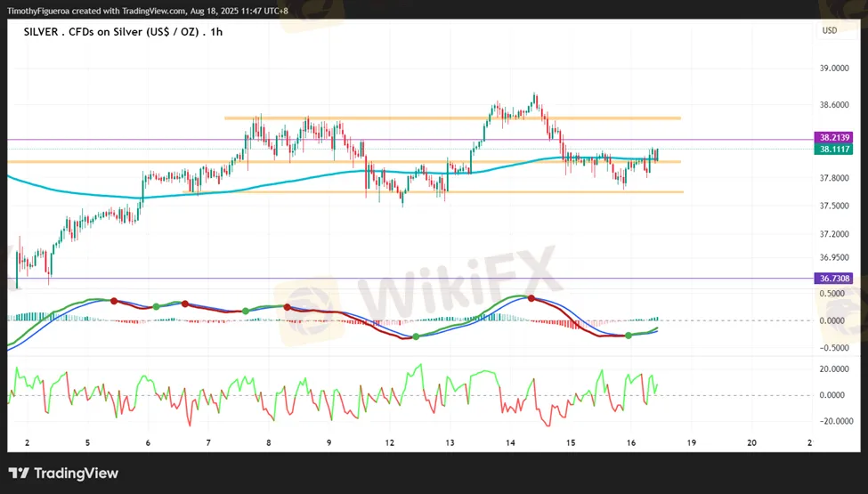Click date label 19 on time axis
868x494 pixels.
pyautogui.click(x=691, y=442)
